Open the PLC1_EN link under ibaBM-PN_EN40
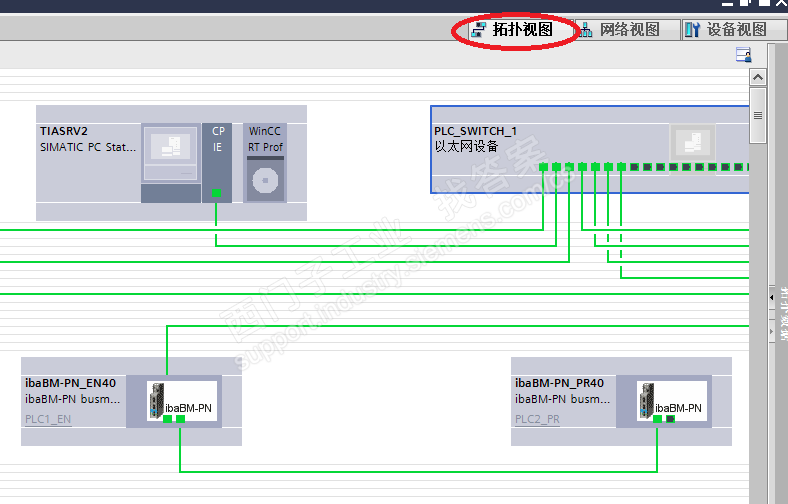 pyautogui.click(x=48, y=419)
